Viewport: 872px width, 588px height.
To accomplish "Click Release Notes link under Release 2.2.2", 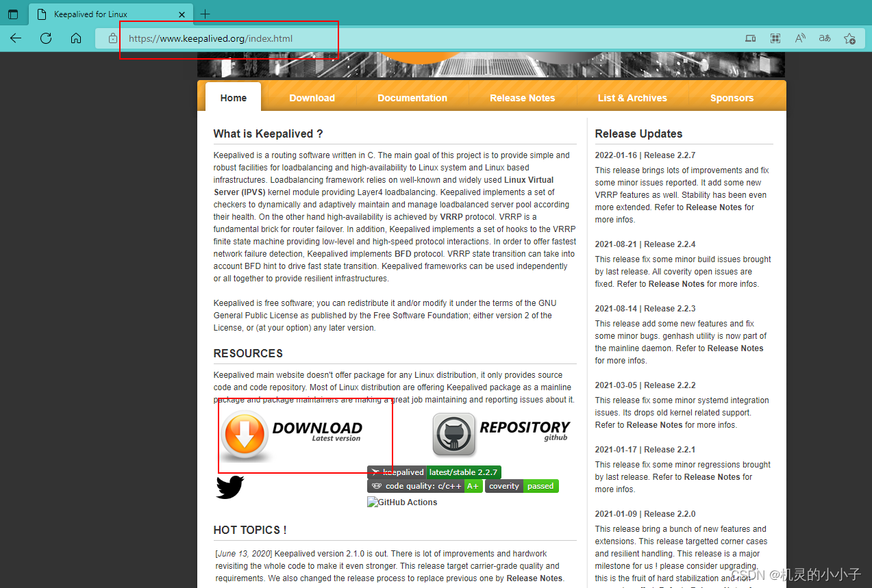I will tap(655, 425).
